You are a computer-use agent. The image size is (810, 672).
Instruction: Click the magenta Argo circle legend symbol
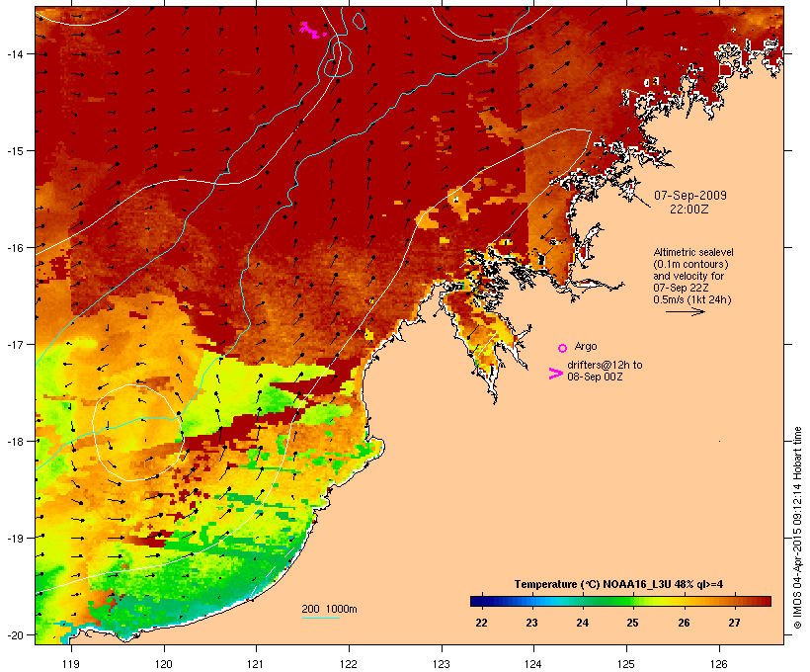click(563, 348)
